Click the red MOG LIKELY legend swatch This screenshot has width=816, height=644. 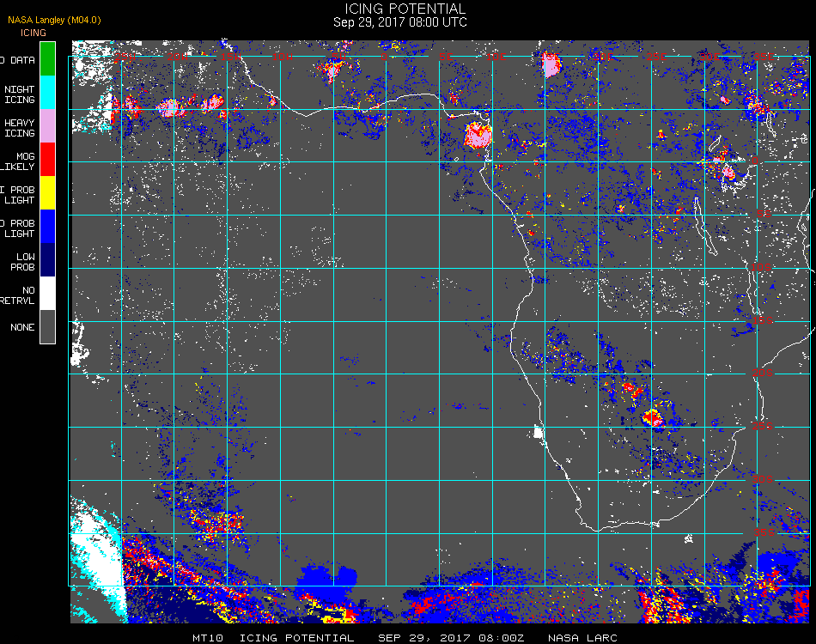tap(47, 159)
